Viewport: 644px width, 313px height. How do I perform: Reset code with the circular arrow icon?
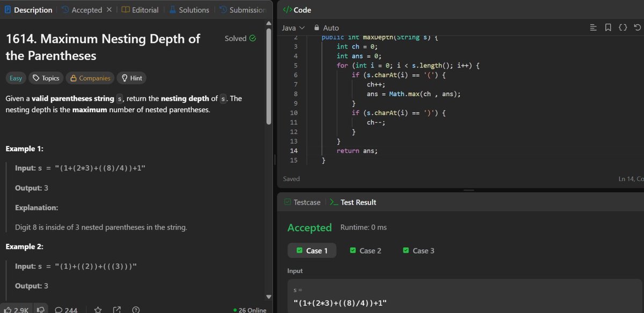638,27
